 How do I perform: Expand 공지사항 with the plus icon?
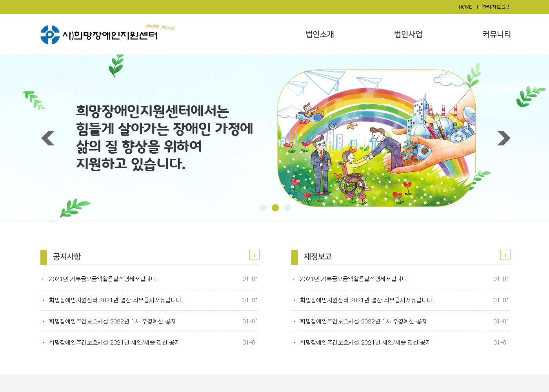(255, 255)
